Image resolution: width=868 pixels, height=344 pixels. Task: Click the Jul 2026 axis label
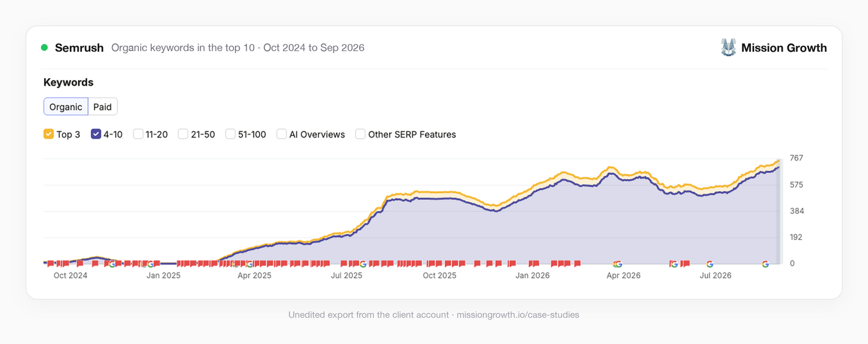[x=716, y=276]
